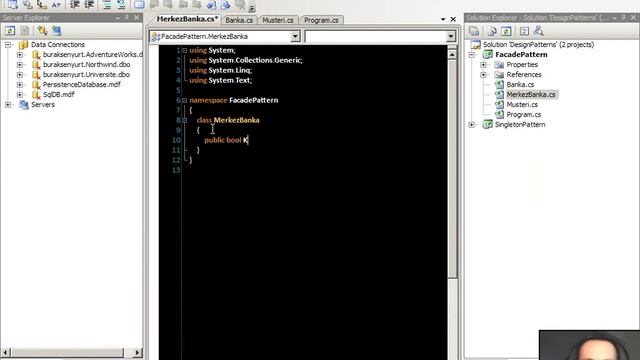Open the Server Explorer window position menu arrow
The height and width of the screenshot is (360, 640).
[118, 18]
